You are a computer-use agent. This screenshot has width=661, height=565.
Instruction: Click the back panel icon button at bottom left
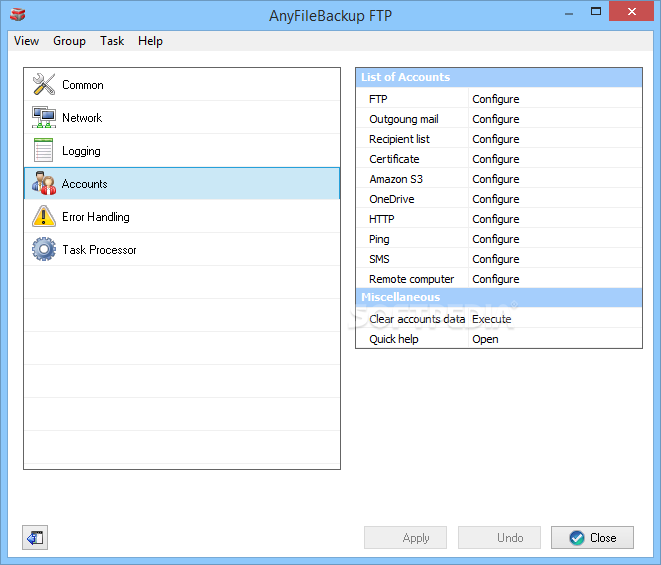(x=35, y=538)
